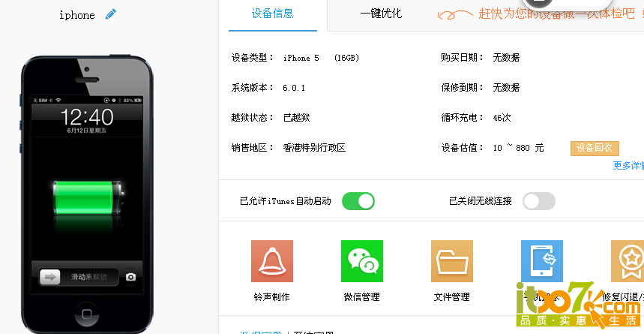Switch to the 一键优化 tab
This screenshot has width=644, height=334.
pos(381,14)
